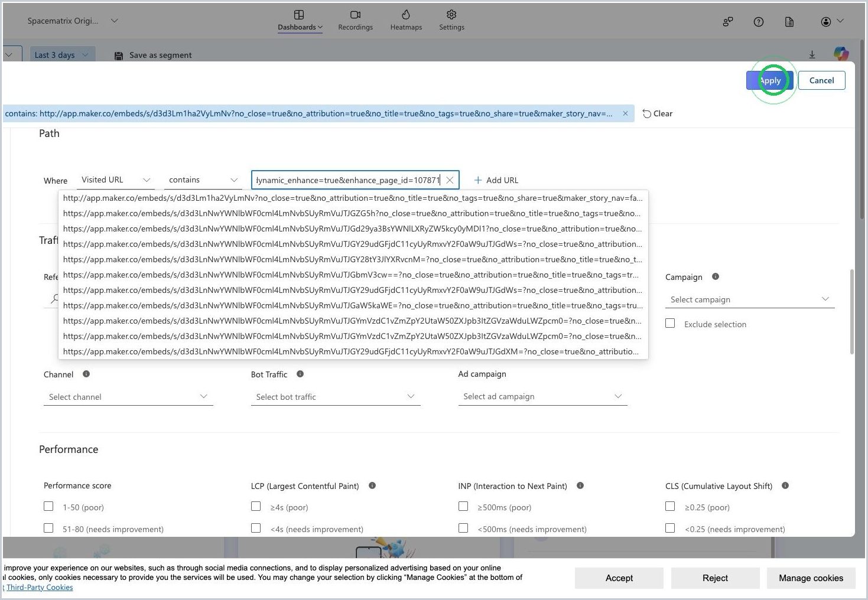The image size is (868, 600).
Task: Select suggestion containing JTJGbmV3cw==
Action: point(353,275)
